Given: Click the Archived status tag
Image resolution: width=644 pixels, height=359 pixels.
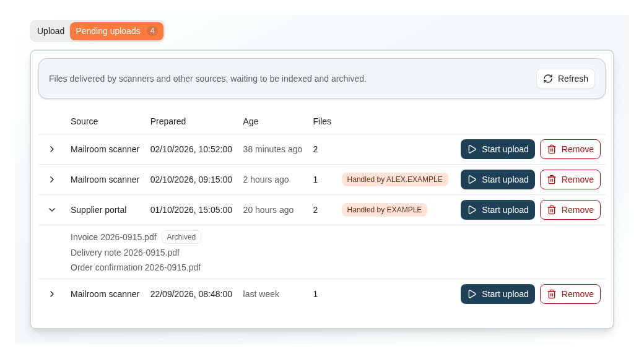Looking at the screenshot, I should click(x=181, y=237).
